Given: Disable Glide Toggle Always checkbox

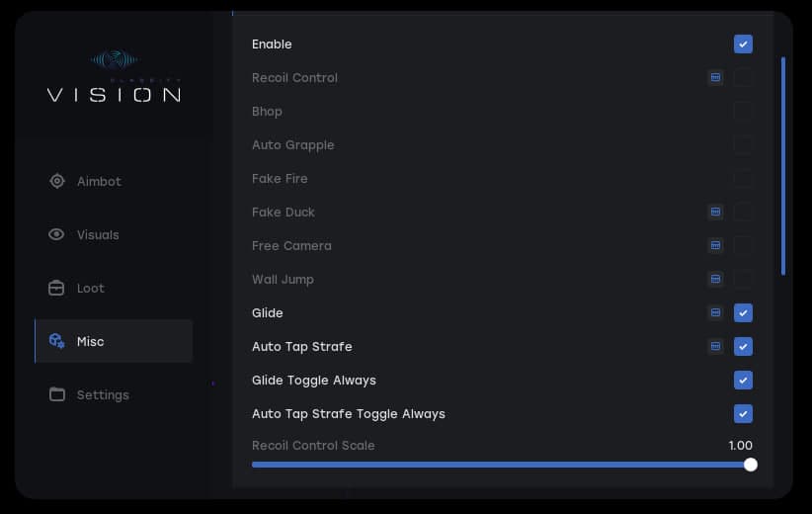Looking at the screenshot, I should click(743, 381).
